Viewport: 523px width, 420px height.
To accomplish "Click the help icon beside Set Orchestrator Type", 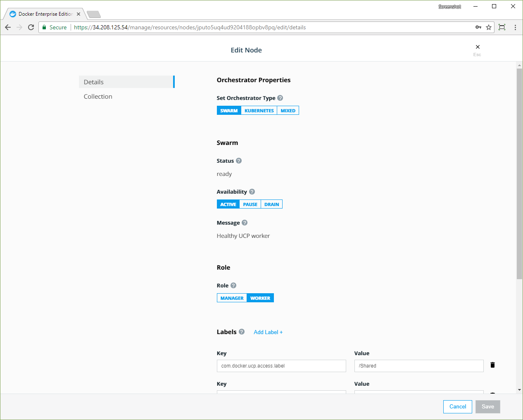I will point(280,98).
